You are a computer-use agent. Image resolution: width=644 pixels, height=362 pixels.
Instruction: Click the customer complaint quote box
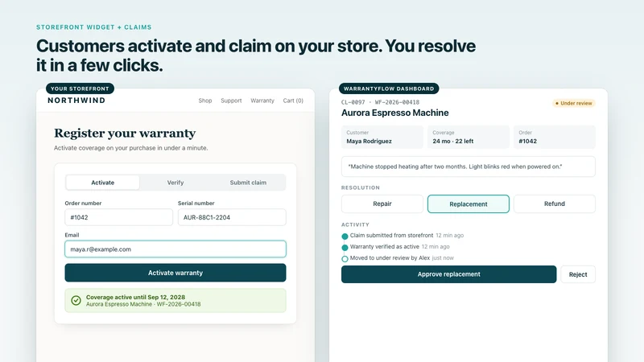(x=469, y=167)
